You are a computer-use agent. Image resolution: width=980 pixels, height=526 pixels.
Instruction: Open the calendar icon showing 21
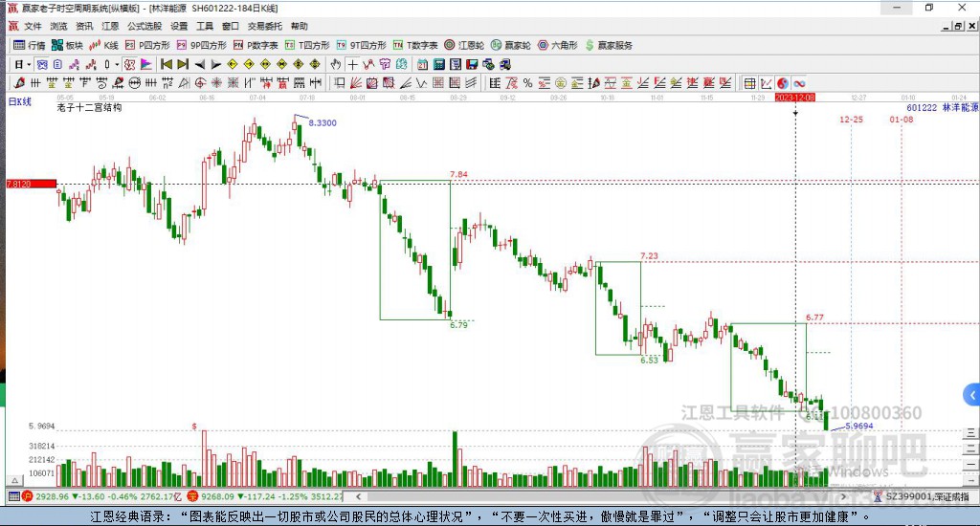(422, 64)
